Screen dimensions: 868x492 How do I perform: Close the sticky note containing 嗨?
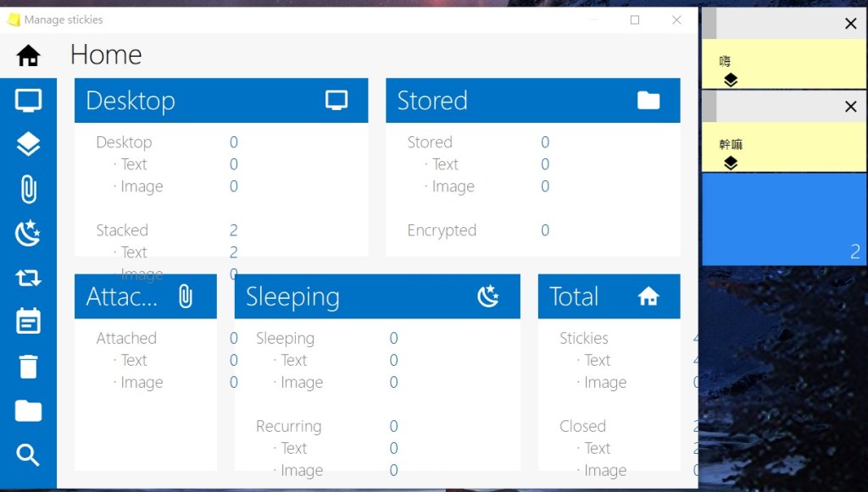[x=850, y=24]
